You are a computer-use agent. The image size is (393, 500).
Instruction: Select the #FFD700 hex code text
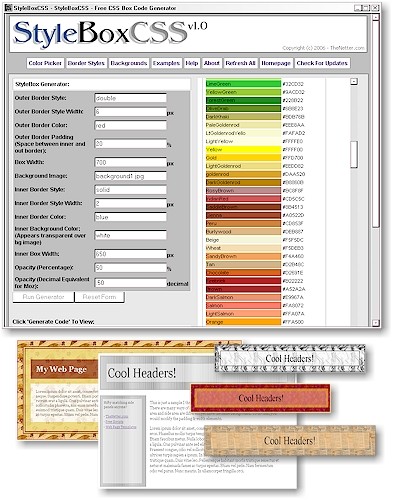tap(293, 158)
